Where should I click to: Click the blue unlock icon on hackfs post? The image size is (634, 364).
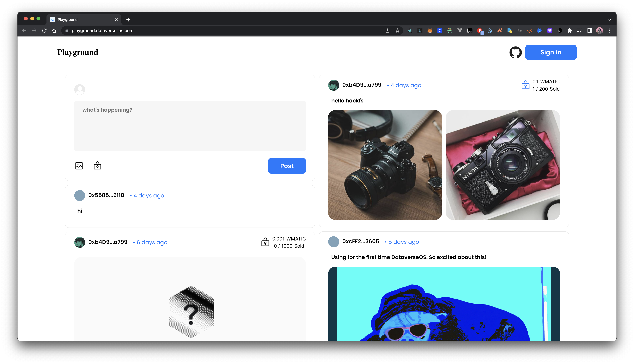[525, 85]
